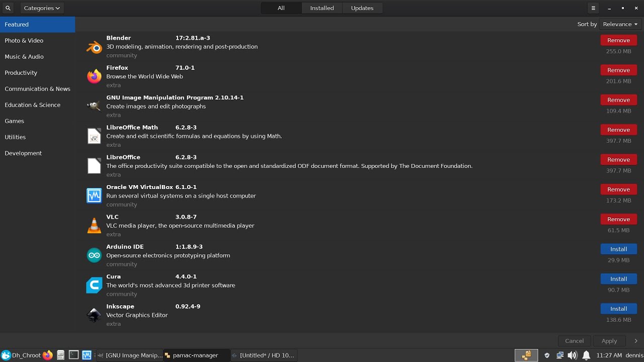Click Remove on the LibreOffice suite row
This screenshot has width=644, height=362.
tap(618, 159)
